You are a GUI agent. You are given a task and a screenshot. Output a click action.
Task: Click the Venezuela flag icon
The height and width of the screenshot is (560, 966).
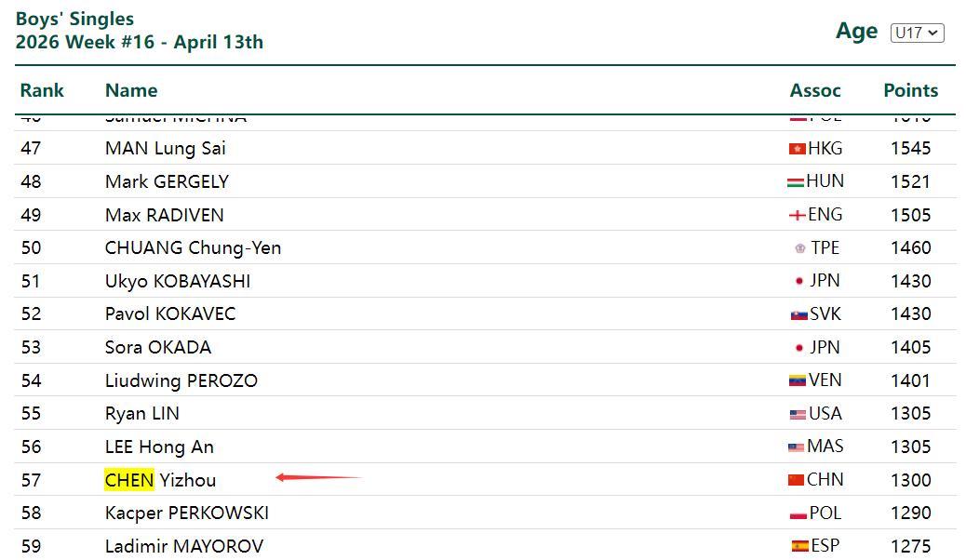[797, 380]
